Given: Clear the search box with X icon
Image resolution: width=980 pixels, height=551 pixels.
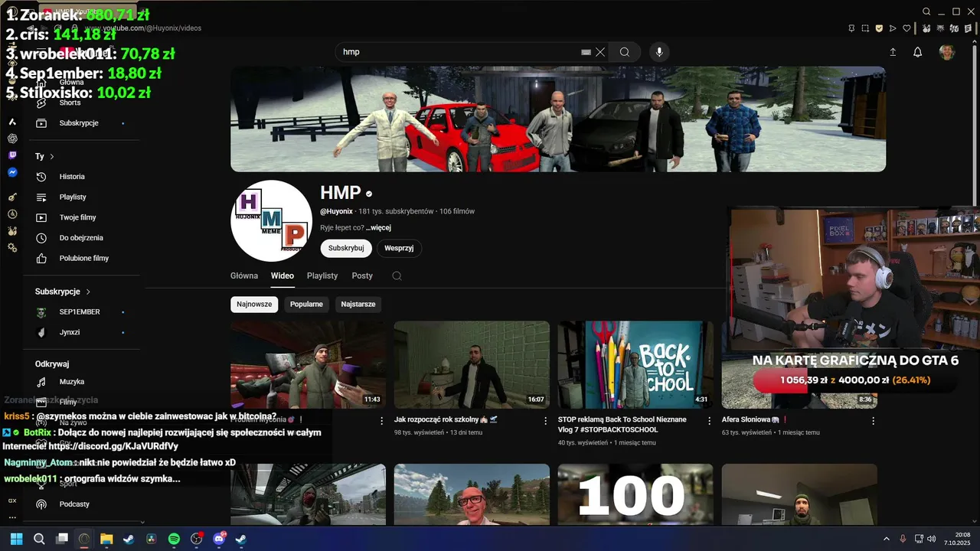Looking at the screenshot, I should click(x=600, y=52).
